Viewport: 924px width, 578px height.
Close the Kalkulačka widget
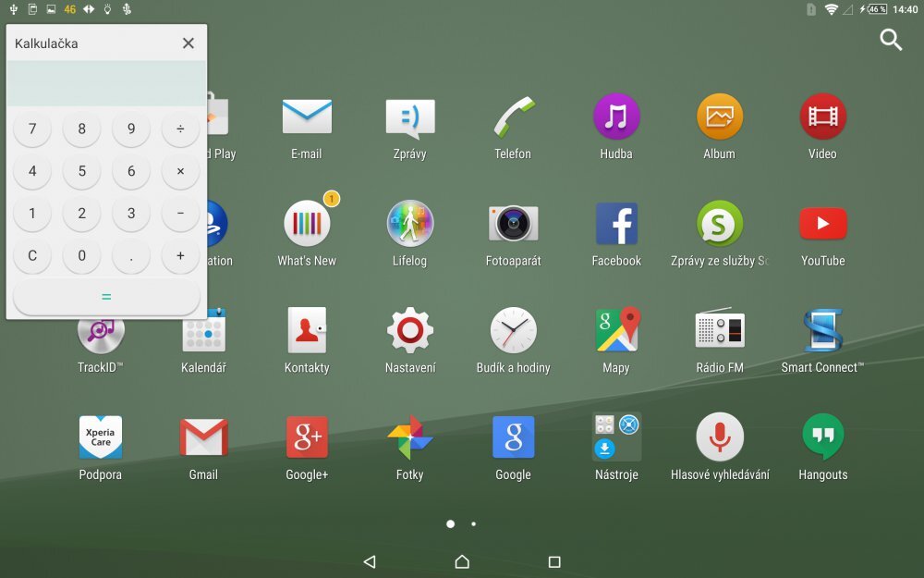[188, 43]
